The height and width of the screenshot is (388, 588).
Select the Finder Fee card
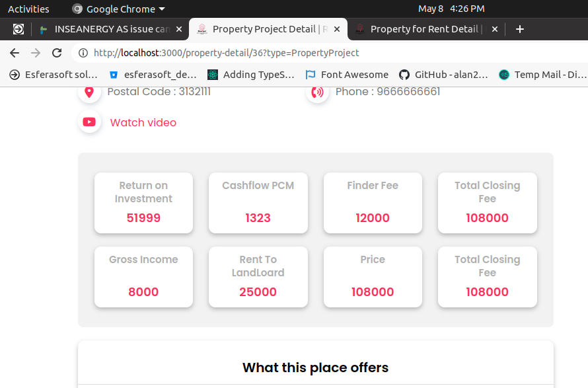click(373, 203)
